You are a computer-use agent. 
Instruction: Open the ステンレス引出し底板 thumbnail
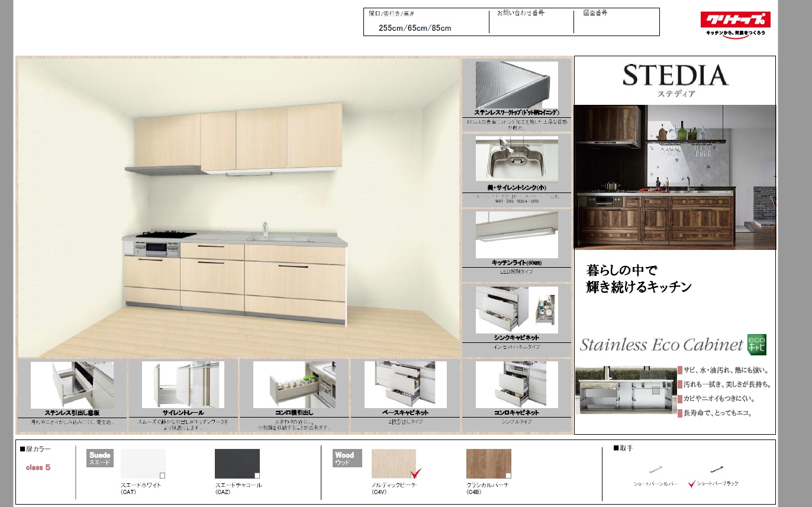click(72, 384)
